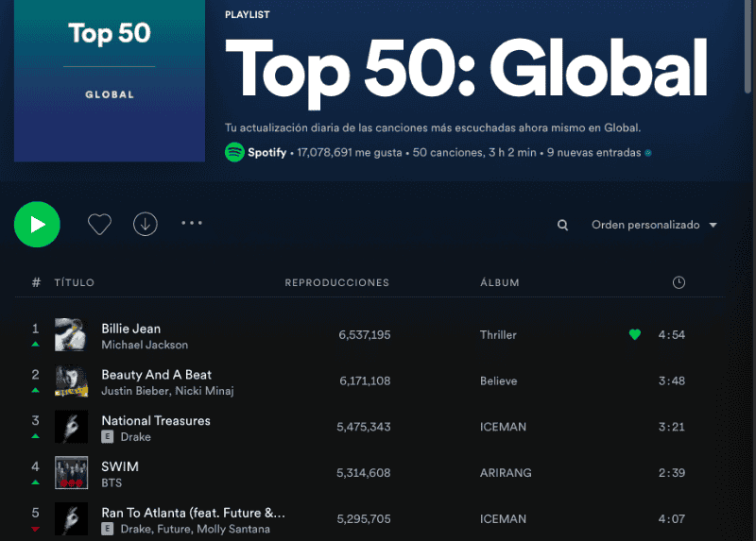This screenshot has width=756, height=541.
Task: Click the dropdown arrow beside Orden personalizado
Action: click(713, 225)
